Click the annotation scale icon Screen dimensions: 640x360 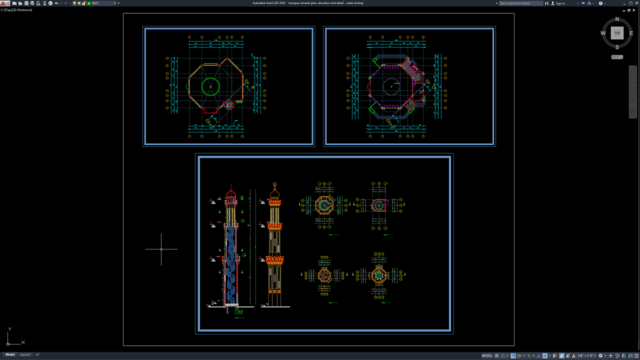pos(574,356)
